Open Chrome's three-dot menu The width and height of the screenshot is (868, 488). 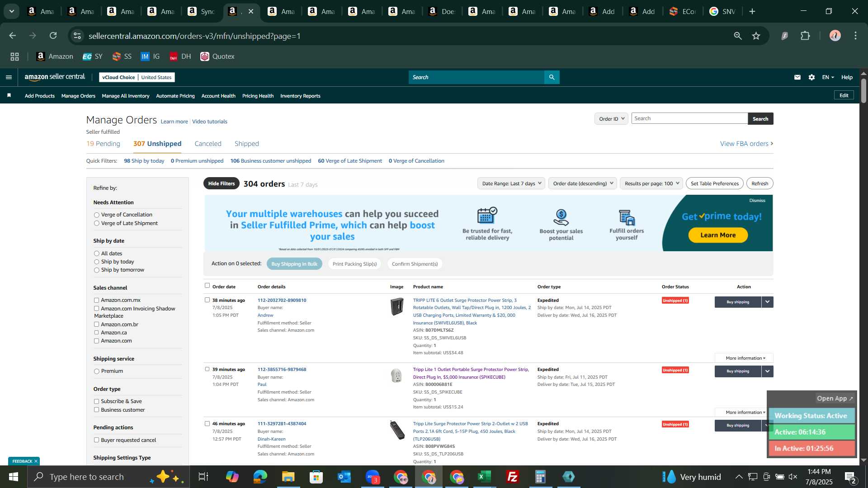[855, 36]
